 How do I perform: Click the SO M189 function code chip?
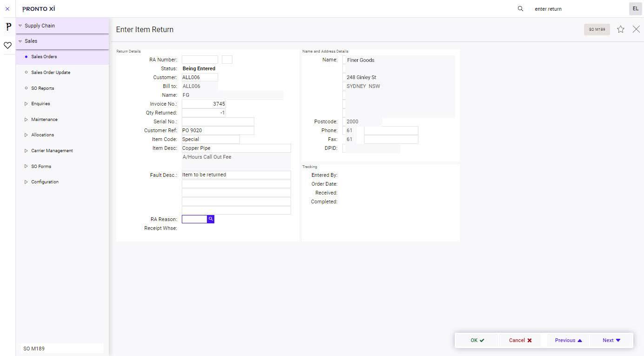tap(597, 29)
